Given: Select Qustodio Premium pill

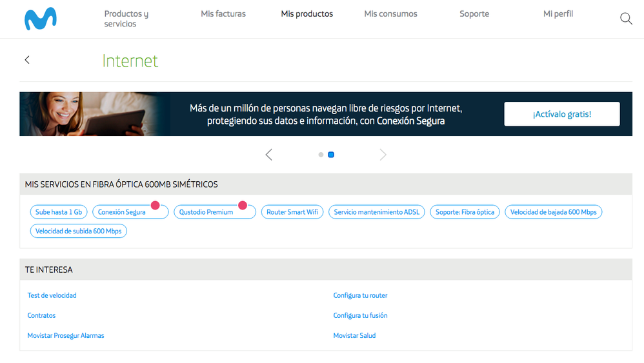Looking at the screenshot, I should click(x=215, y=212).
